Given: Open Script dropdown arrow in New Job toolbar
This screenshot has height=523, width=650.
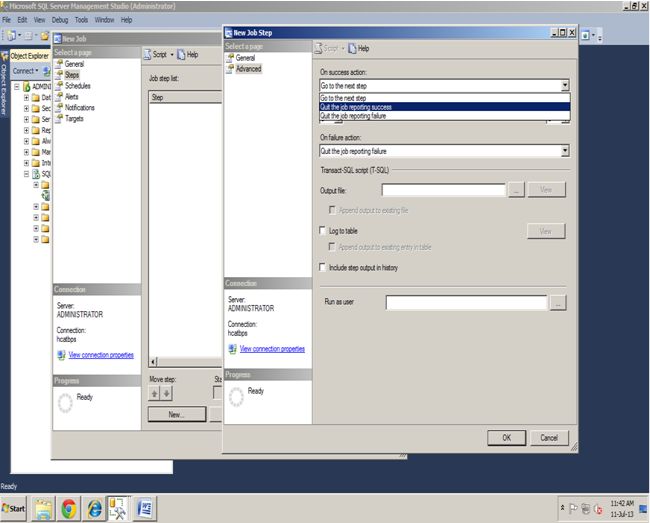Looking at the screenshot, I should coord(172,55).
